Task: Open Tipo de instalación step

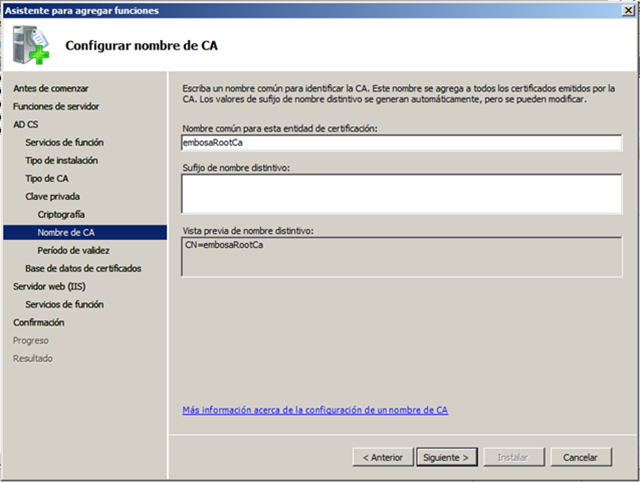Action: pyautogui.click(x=61, y=160)
